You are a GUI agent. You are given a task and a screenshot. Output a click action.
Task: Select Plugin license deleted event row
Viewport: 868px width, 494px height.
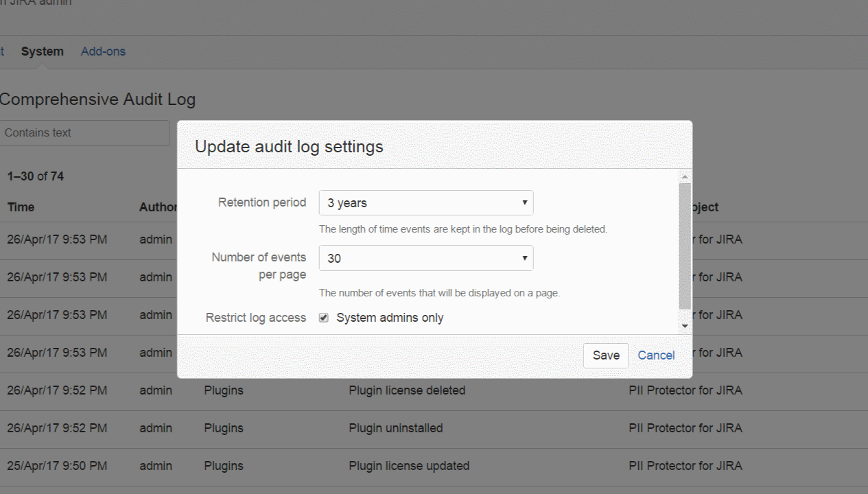tap(407, 390)
